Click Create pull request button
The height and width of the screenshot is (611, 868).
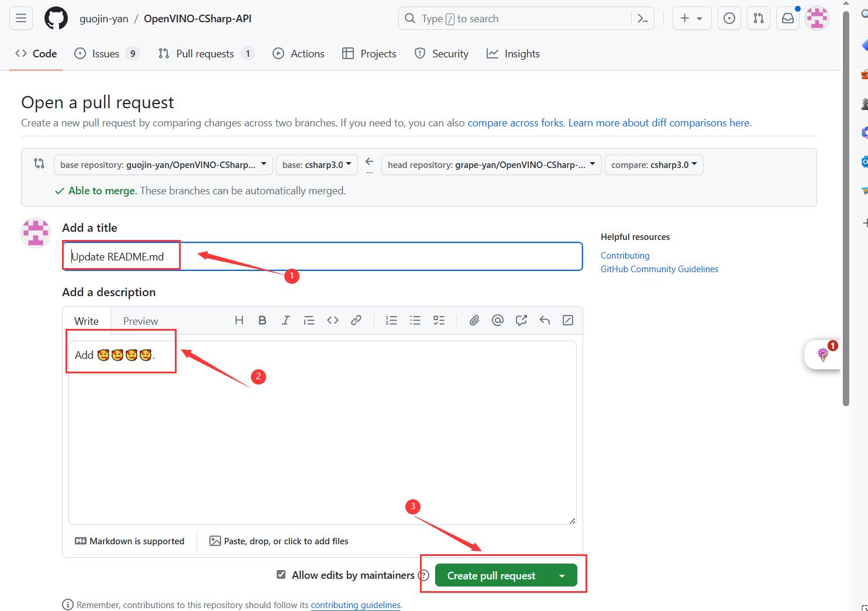click(491, 575)
